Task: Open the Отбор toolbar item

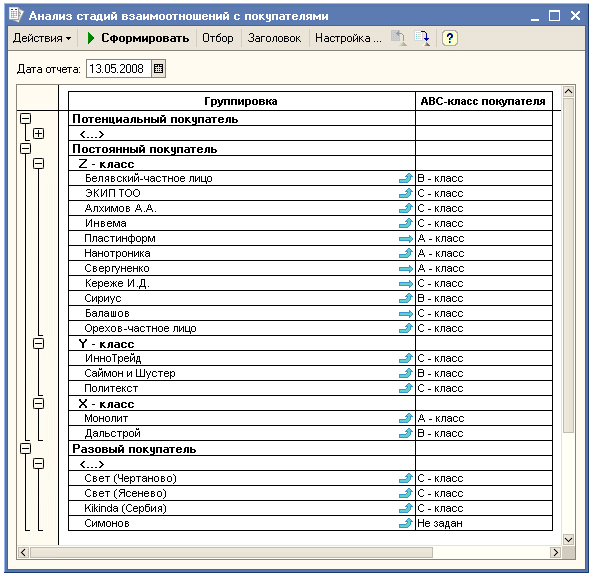Action: click(x=217, y=38)
